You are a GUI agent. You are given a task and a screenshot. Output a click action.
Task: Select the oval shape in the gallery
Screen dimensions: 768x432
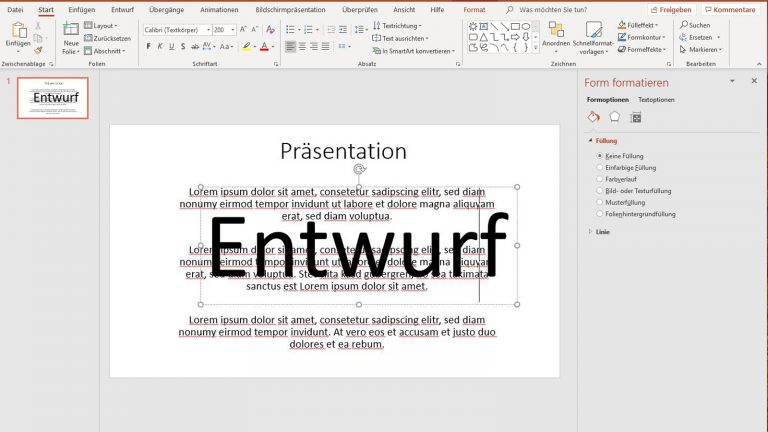(526, 26)
